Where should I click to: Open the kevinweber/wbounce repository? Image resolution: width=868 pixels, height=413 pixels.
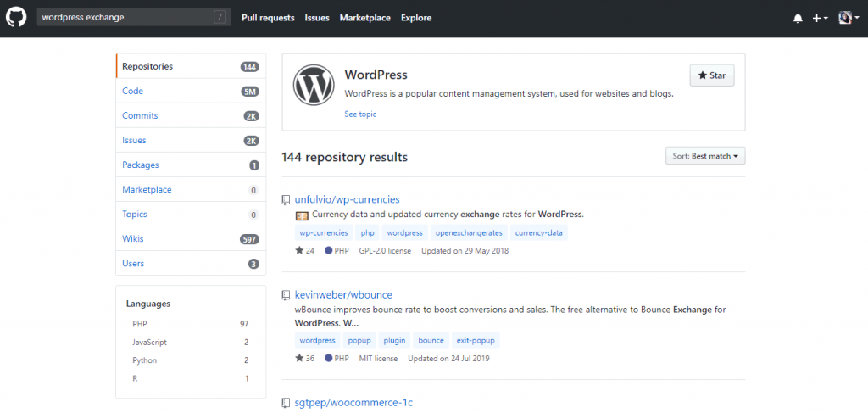(344, 294)
